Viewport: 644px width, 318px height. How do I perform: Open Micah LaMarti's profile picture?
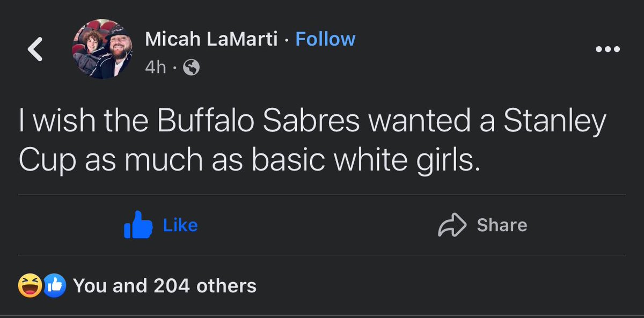[x=102, y=50]
